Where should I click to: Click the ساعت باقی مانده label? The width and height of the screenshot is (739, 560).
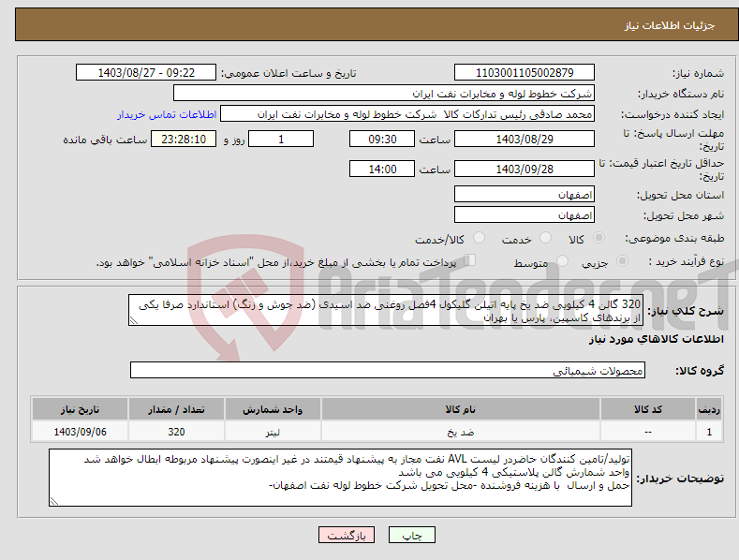(x=105, y=140)
